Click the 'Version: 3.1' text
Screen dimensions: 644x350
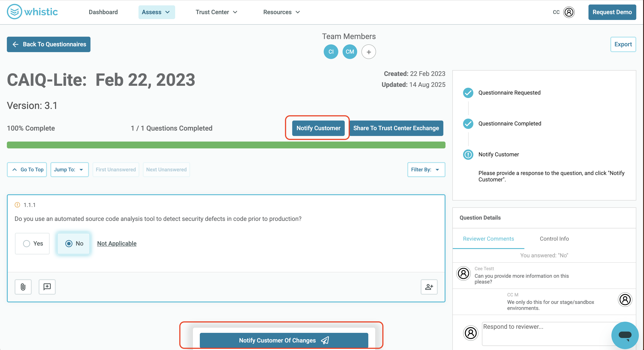[32, 106]
